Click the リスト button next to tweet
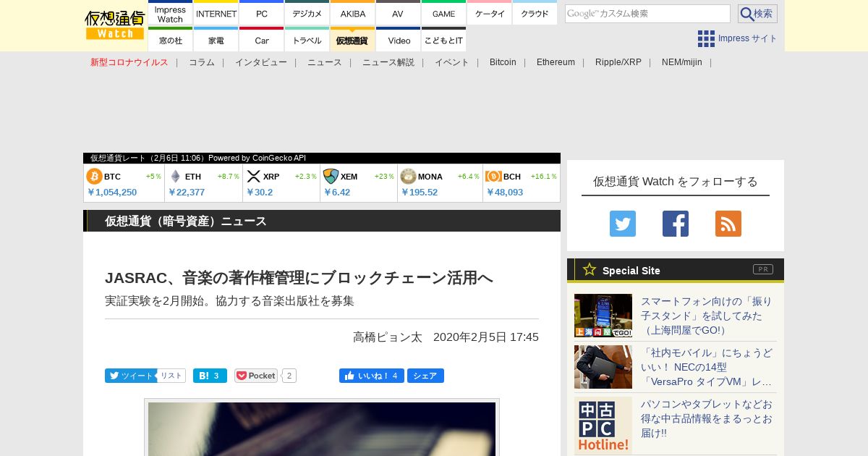Screen dimensions: 868x456 pos(171,376)
